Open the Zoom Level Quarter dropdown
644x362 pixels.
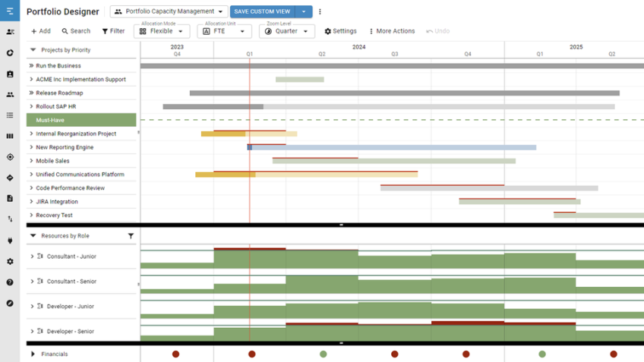click(x=286, y=31)
